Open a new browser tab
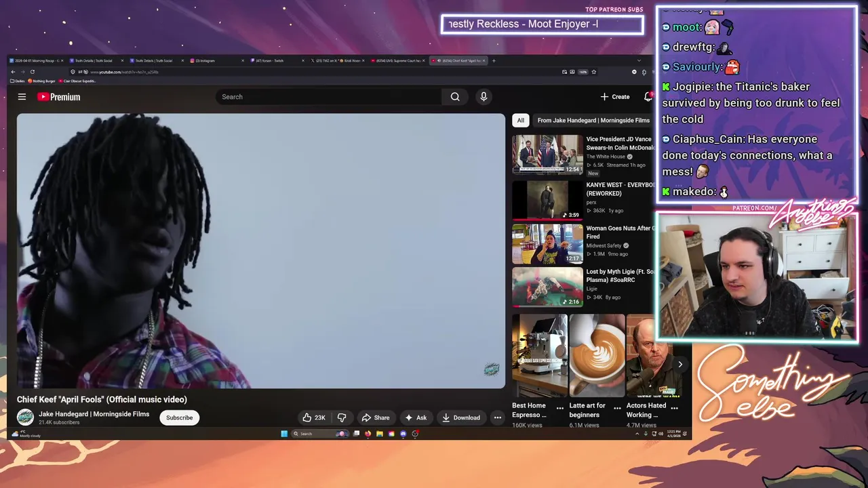This screenshot has width=868, height=488. [x=494, y=61]
